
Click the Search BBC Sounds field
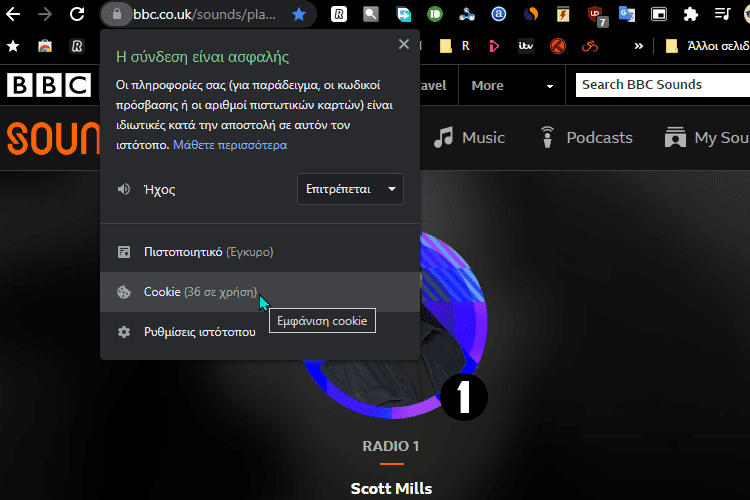(x=662, y=85)
